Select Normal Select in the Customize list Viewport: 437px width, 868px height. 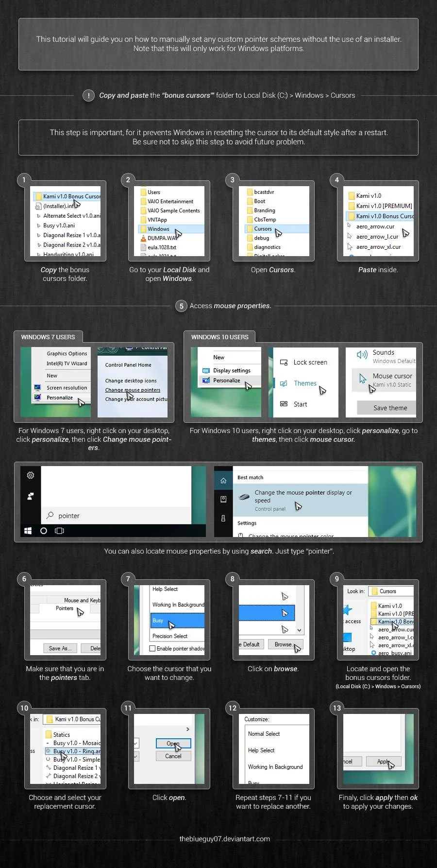[264, 734]
